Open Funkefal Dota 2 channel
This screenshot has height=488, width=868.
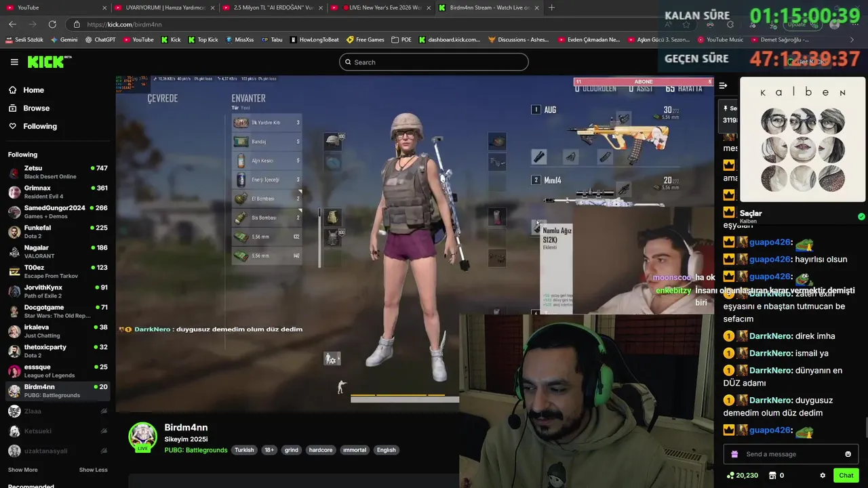point(58,232)
